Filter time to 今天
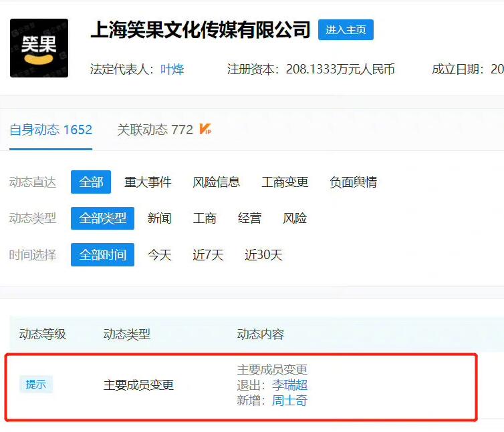The image size is (504, 432). point(160,255)
